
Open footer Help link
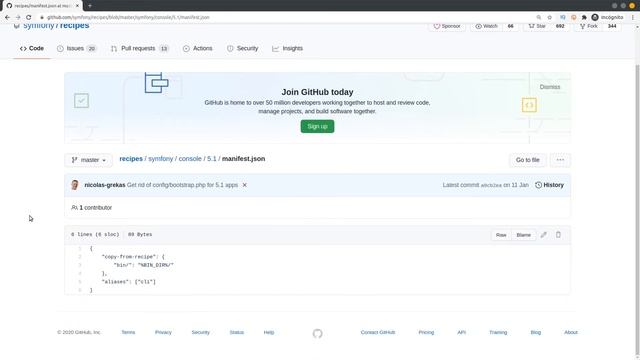point(269,332)
